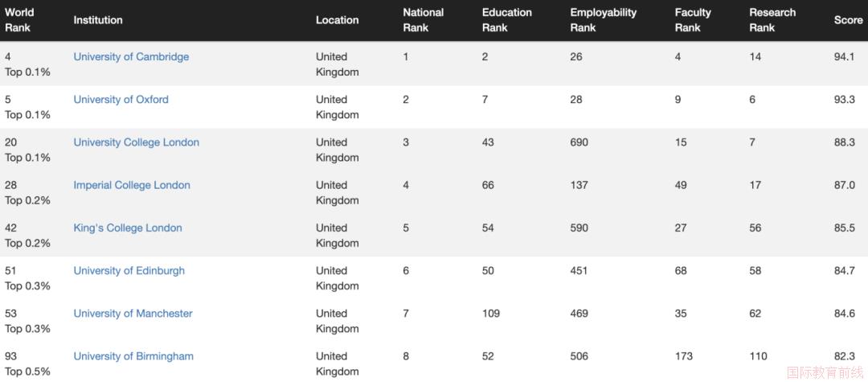This screenshot has width=868, height=382.
Task: Open the University of Edinburgh link
Action: click(x=129, y=271)
